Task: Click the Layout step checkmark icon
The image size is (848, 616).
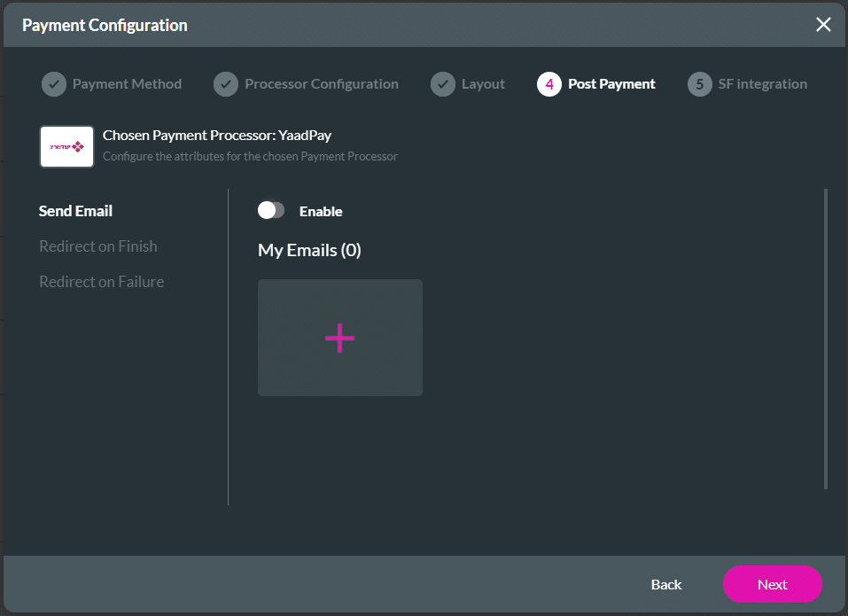Action: 443,83
